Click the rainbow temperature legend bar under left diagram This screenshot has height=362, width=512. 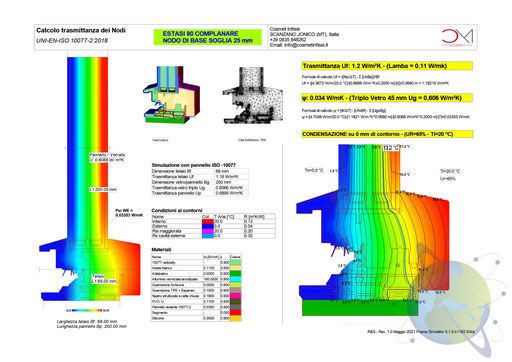87,310
